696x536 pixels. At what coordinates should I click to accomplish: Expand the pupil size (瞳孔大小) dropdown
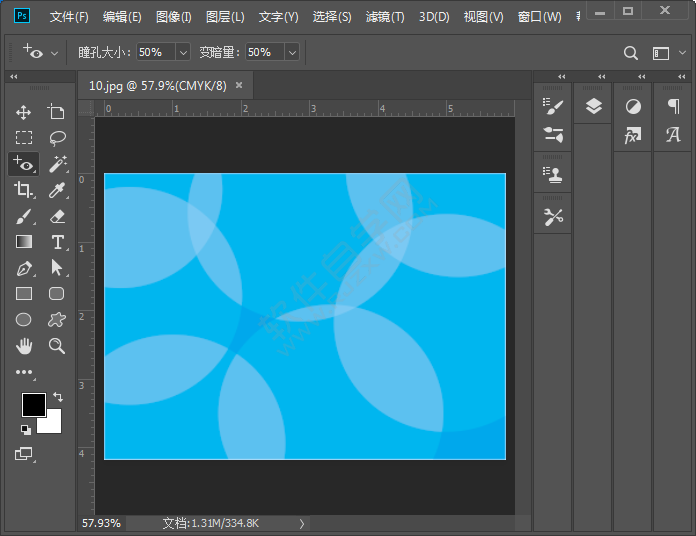[183, 52]
